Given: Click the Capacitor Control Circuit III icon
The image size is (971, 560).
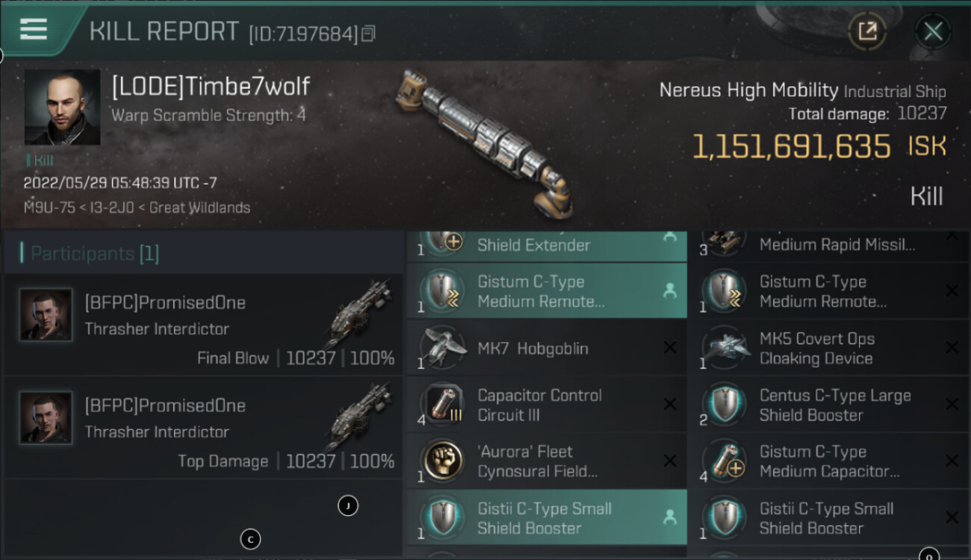Looking at the screenshot, I should [x=443, y=405].
